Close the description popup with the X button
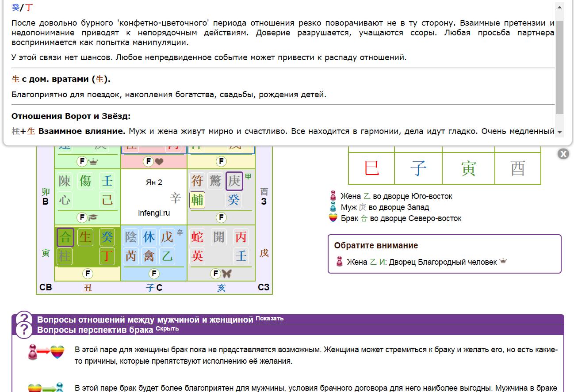This screenshot has width=574, height=392. 563,154
